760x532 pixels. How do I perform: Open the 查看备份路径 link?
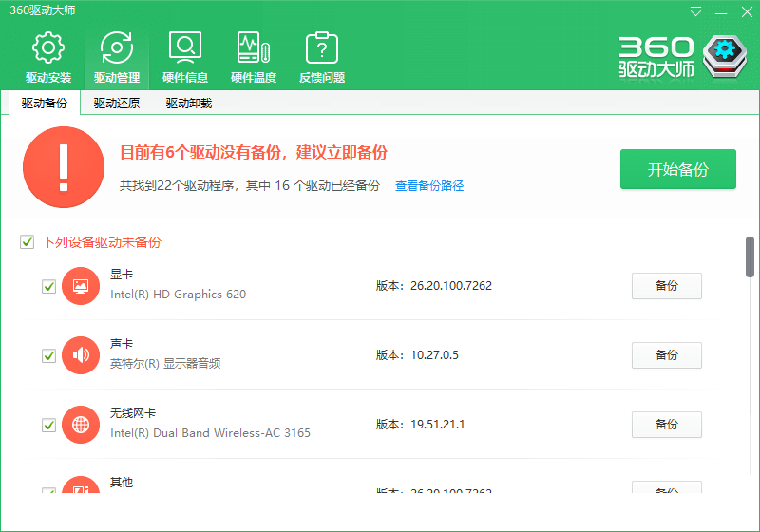click(x=429, y=185)
